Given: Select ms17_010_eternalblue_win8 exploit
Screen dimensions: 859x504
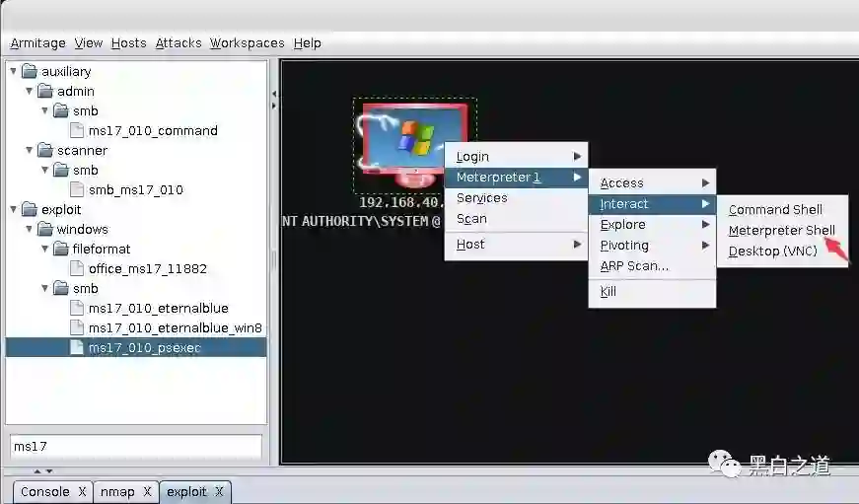Looking at the screenshot, I should coord(176,327).
